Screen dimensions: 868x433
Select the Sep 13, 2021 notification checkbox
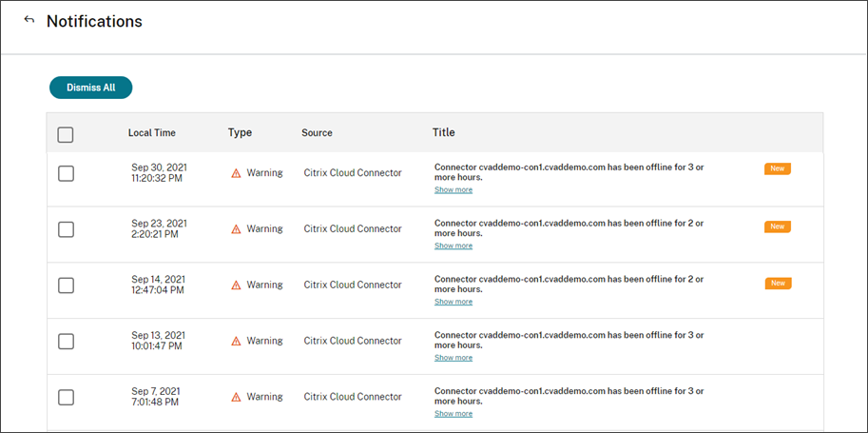coord(66,341)
